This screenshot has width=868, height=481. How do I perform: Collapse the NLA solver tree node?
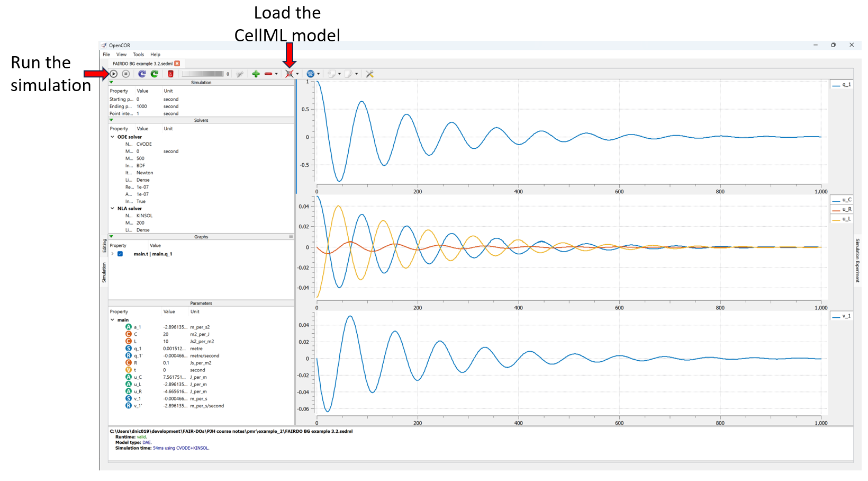point(113,209)
